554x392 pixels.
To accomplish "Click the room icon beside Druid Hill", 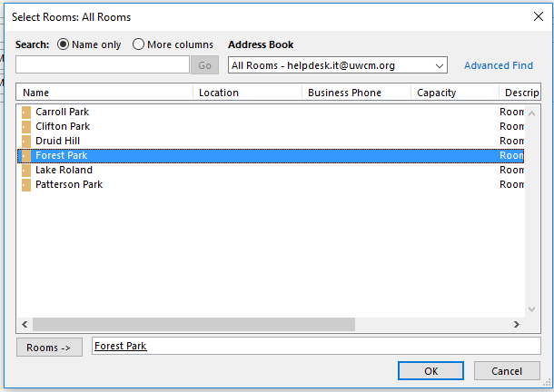I will coord(25,141).
